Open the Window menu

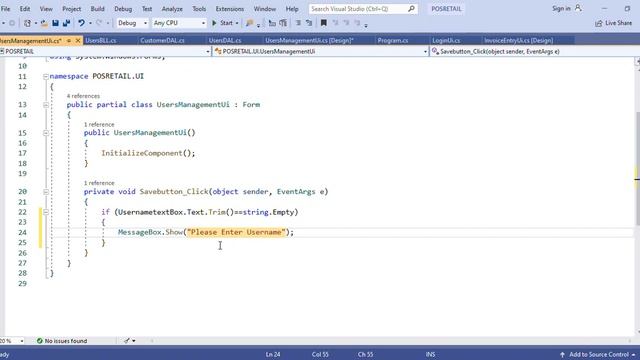coord(264,9)
